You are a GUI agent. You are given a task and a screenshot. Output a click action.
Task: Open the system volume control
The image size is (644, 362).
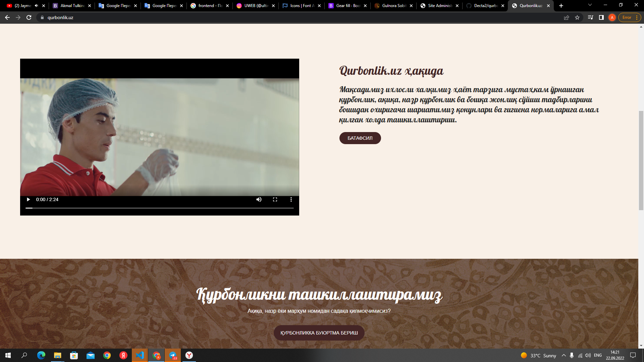588,355
